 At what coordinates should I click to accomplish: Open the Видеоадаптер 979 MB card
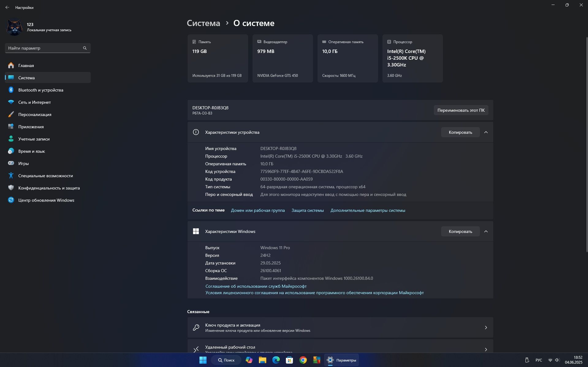(x=283, y=58)
